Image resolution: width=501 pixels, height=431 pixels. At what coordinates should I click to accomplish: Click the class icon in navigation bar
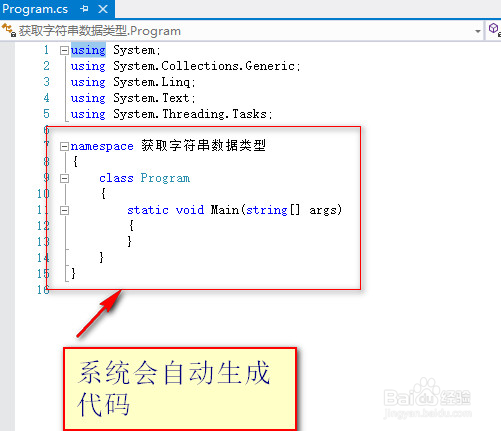[9, 30]
